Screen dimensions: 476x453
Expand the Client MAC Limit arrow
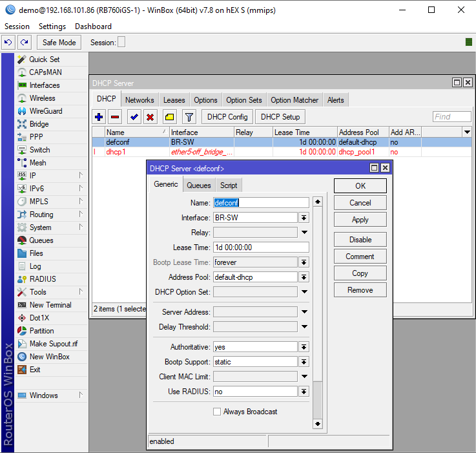pyautogui.click(x=304, y=377)
